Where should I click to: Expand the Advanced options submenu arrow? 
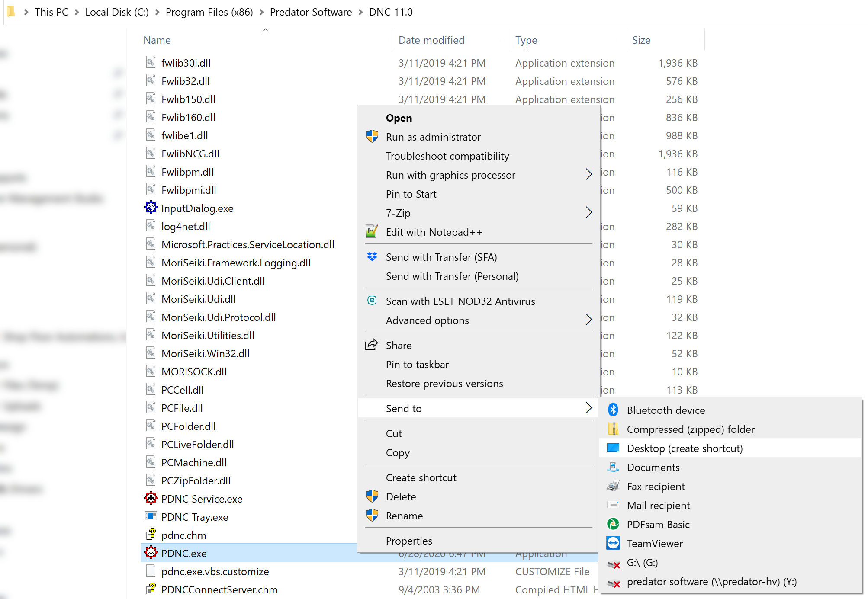point(588,320)
